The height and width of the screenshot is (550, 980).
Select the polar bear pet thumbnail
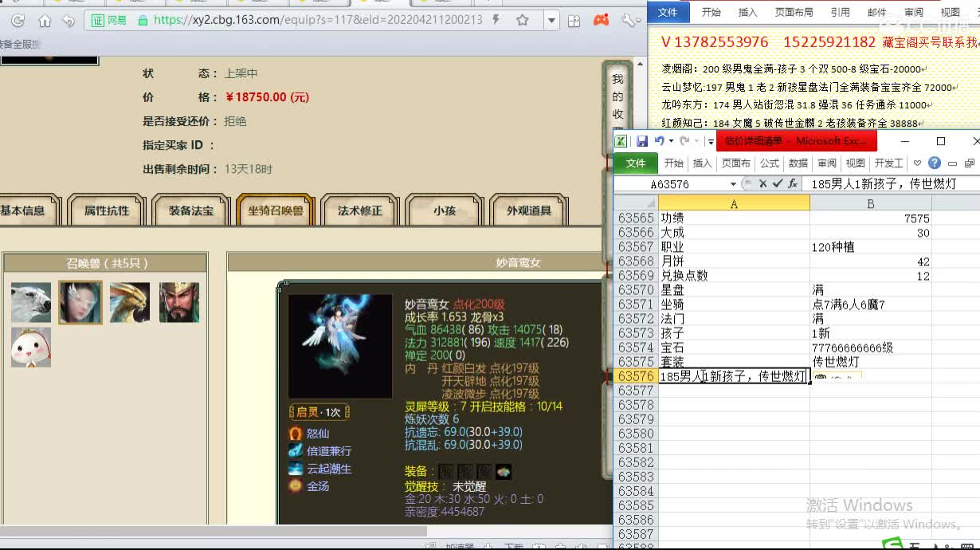click(31, 302)
